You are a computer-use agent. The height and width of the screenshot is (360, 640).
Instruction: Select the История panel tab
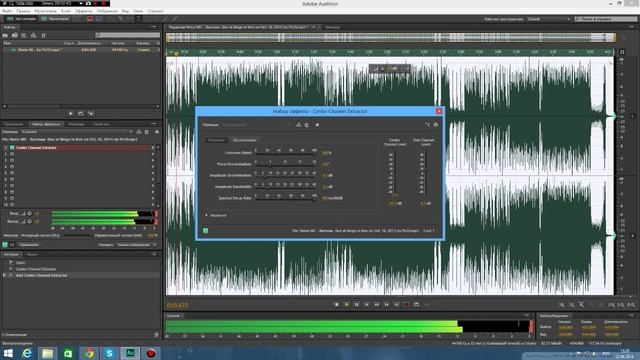[11, 254]
